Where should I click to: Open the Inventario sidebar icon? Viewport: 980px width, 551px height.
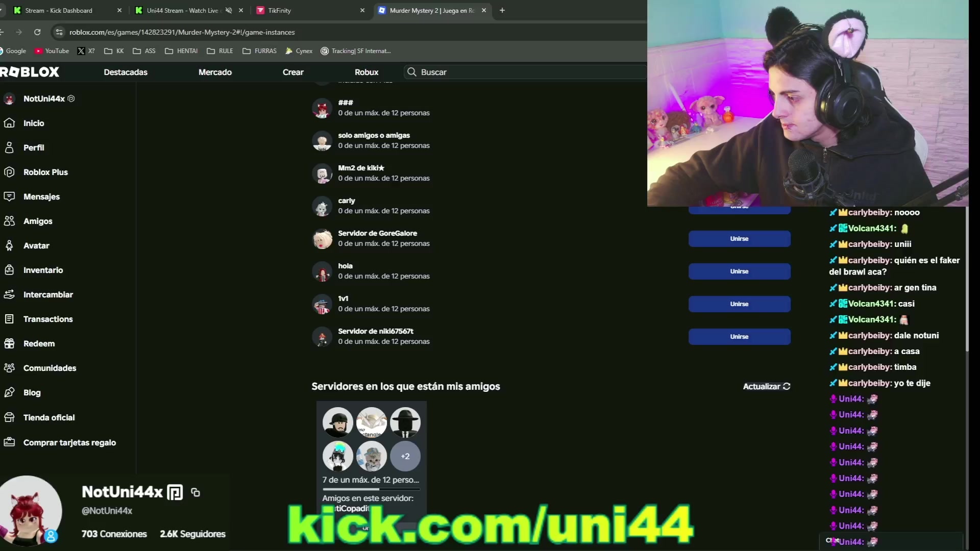9,270
